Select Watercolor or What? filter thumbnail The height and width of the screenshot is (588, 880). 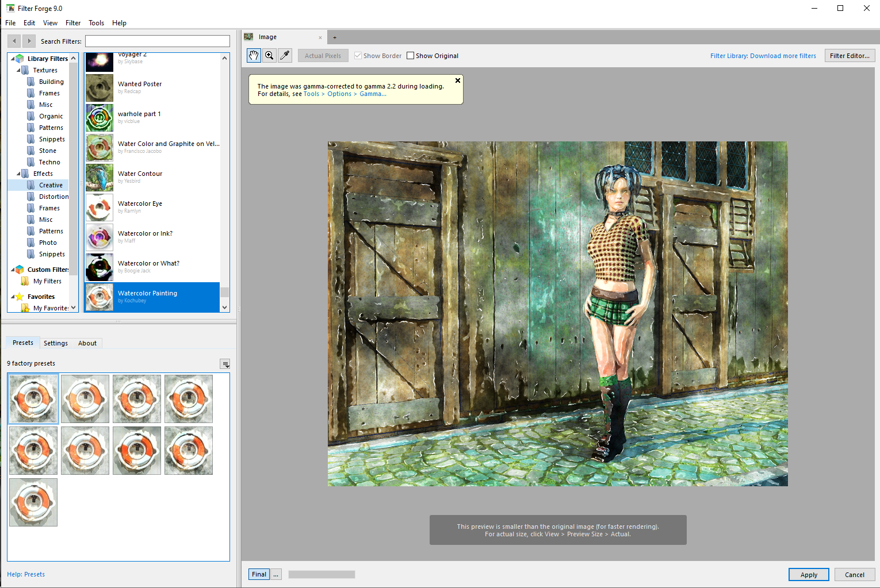point(100,267)
